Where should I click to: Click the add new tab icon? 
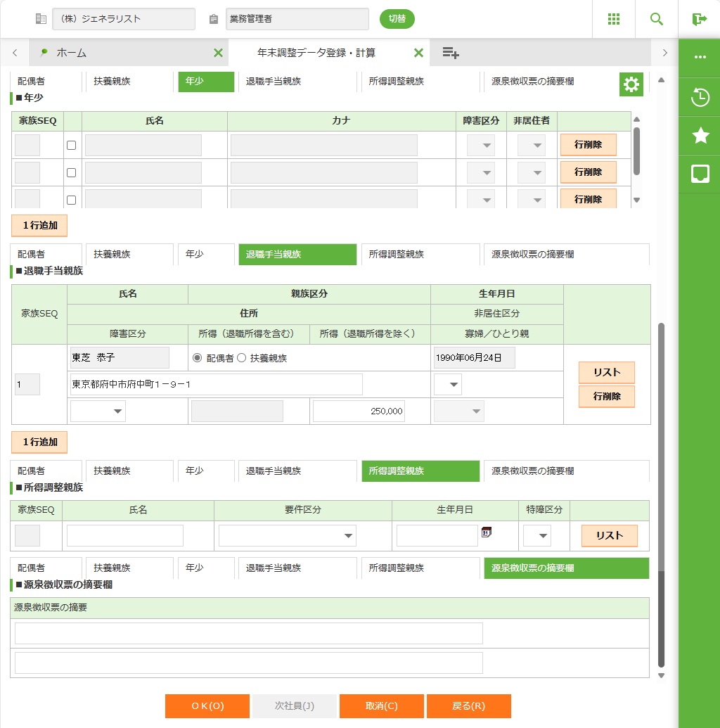(451, 53)
